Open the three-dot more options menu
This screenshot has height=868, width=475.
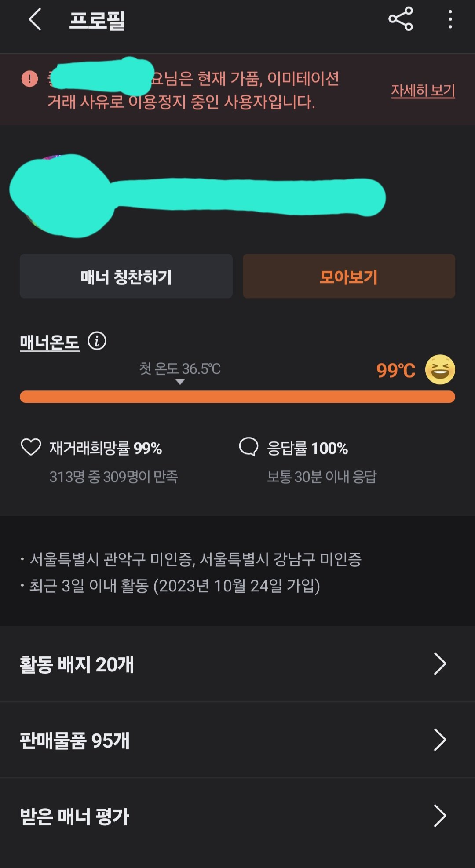pos(450,20)
